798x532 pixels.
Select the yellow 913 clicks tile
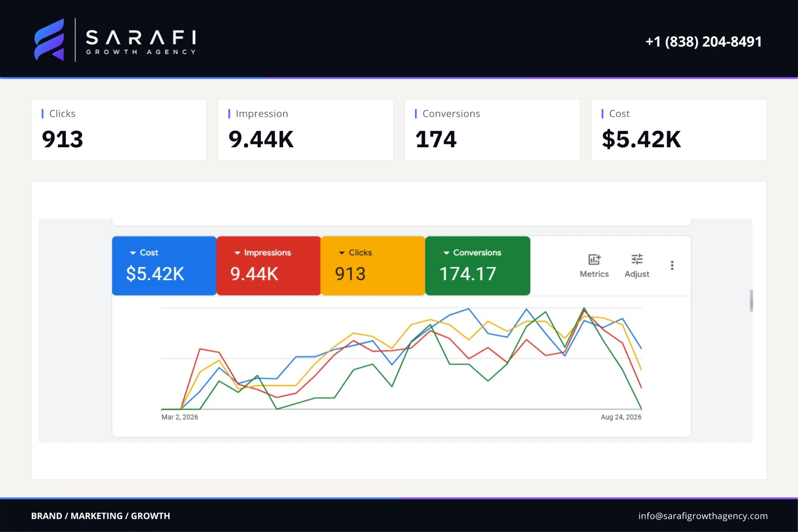click(373, 266)
